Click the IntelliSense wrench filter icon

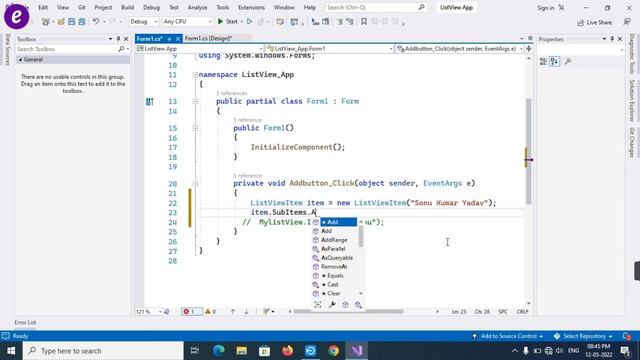point(332,305)
